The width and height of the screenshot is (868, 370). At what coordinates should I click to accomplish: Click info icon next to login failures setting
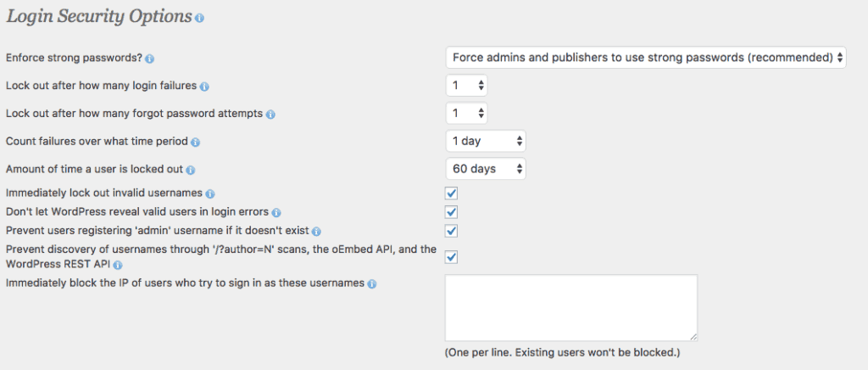click(x=203, y=87)
